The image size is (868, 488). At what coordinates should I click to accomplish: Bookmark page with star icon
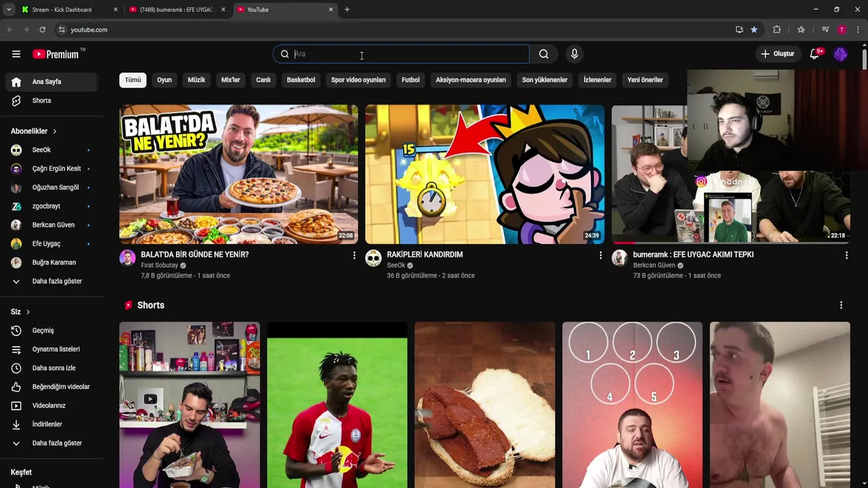tap(754, 30)
